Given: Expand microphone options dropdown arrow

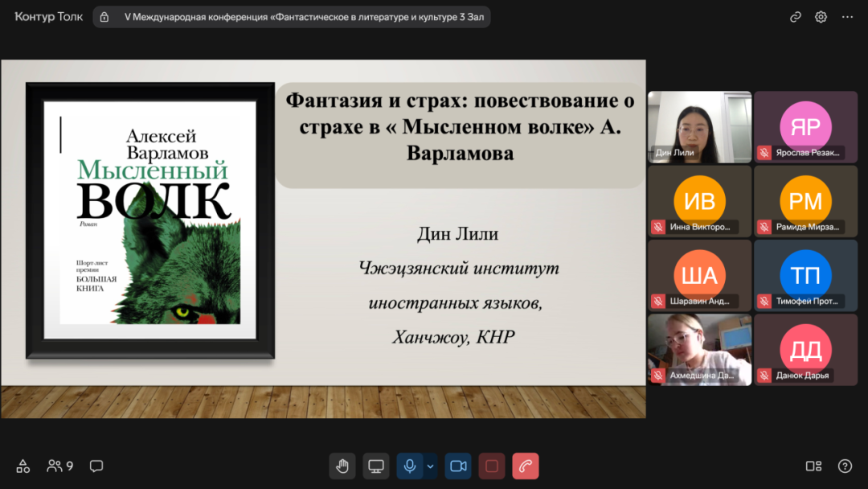Looking at the screenshot, I should [430, 466].
